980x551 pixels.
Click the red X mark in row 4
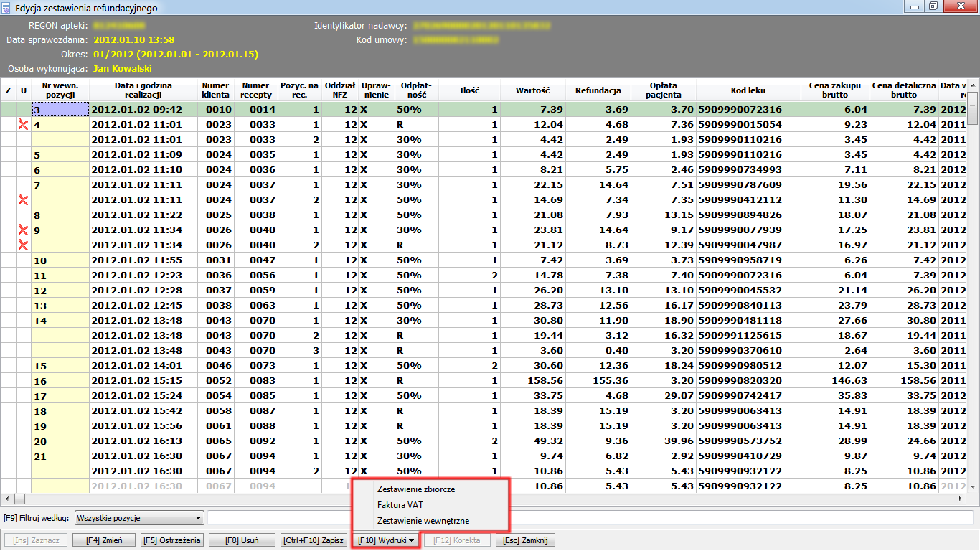(23, 124)
